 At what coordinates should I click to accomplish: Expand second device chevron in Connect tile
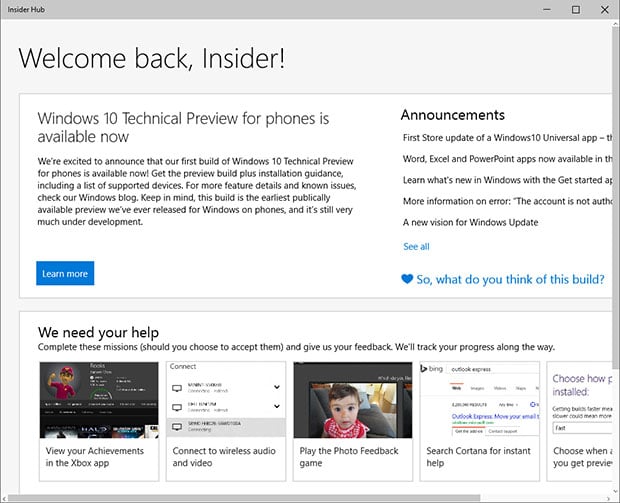[x=275, y=407]
